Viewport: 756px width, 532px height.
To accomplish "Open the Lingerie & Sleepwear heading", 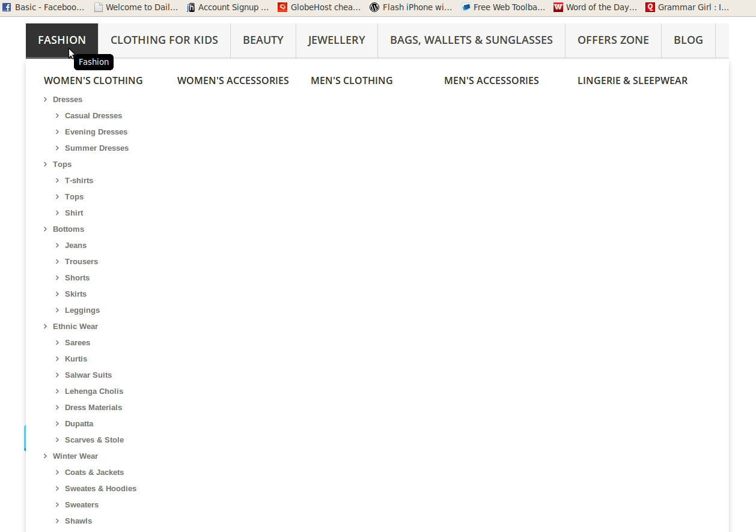I will (632, 80).
